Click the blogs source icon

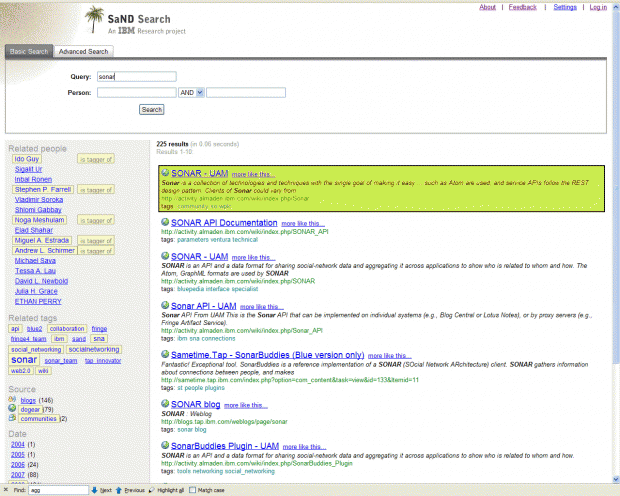(12, 399)
